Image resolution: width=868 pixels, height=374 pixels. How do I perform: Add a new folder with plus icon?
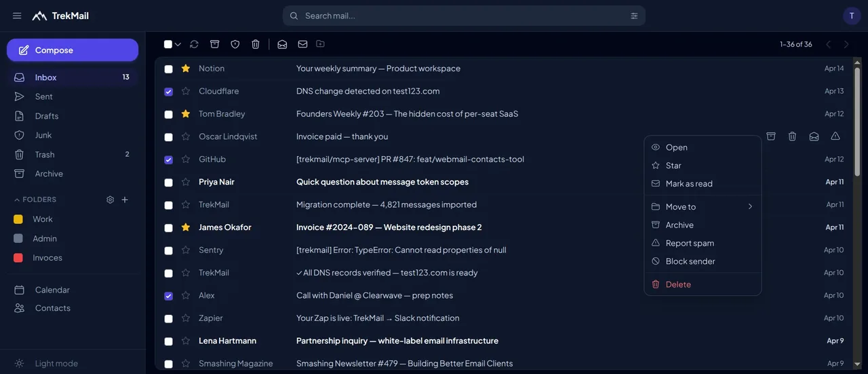125,200
